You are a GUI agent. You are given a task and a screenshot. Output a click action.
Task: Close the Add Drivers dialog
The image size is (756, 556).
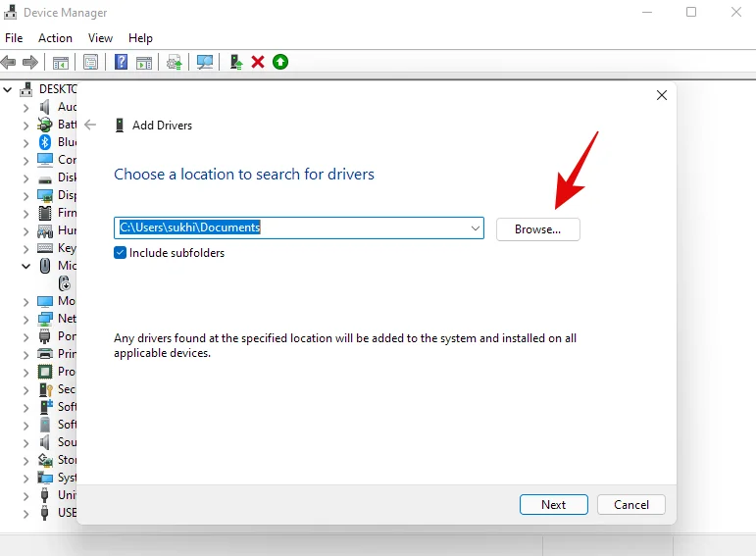pyautogui.click(x=662, y=95)
